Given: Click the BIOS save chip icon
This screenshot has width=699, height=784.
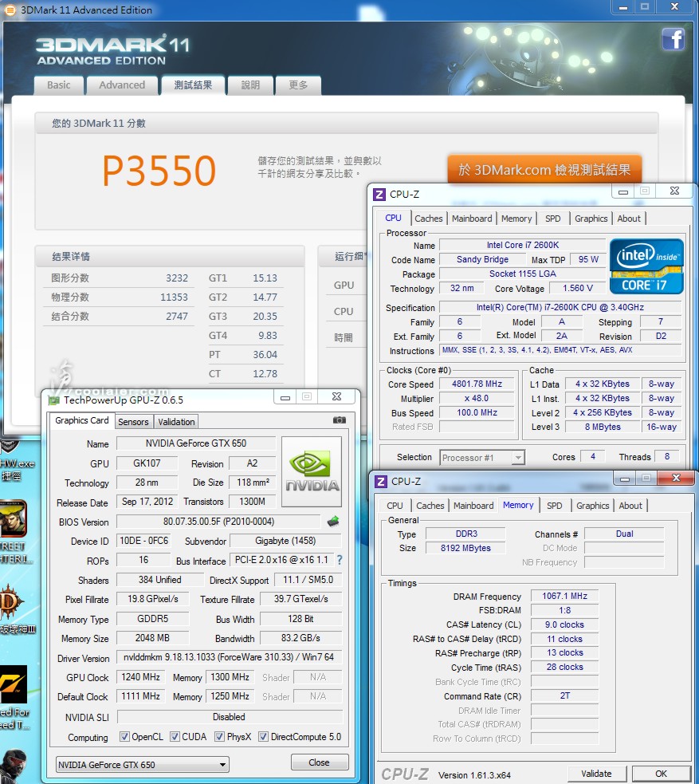Looking at the screenshot, I should [332, 522].
